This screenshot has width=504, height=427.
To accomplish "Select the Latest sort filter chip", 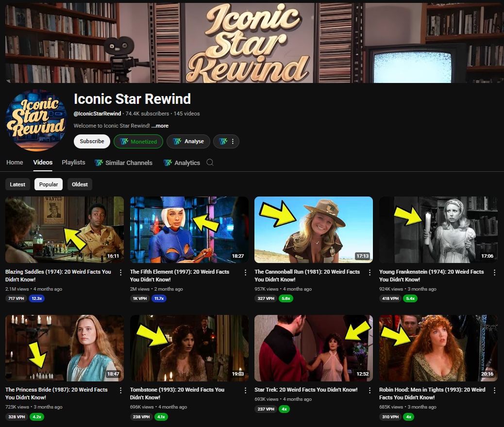I will tap(17, 184).
